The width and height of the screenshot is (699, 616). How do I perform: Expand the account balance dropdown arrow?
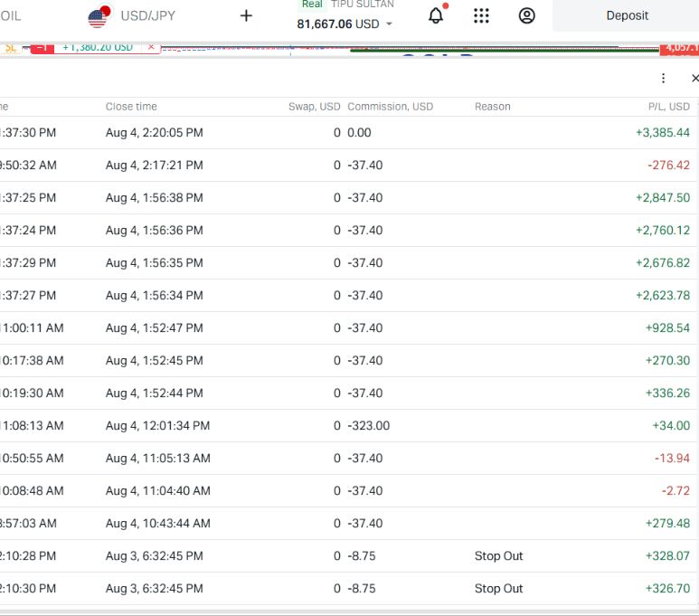coord(389,24)
